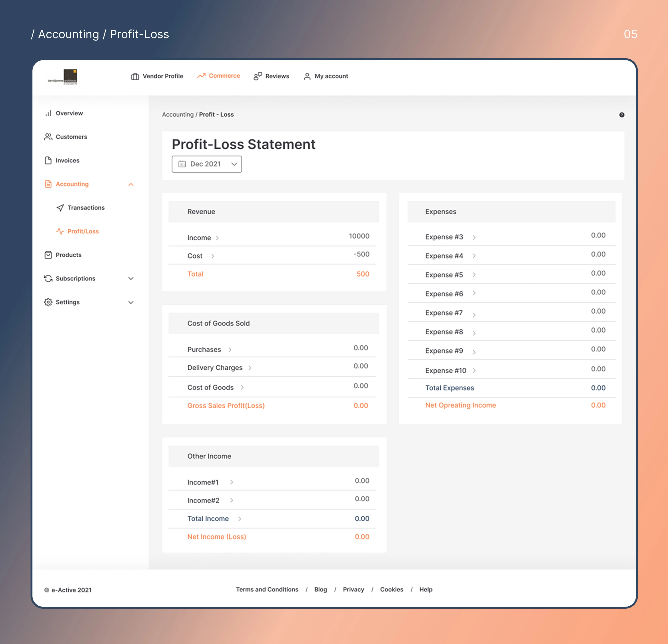This screenshot has width=668, height=644.
Task: Select Profit/Loss in the sidebar
Action: coord(83,231)
